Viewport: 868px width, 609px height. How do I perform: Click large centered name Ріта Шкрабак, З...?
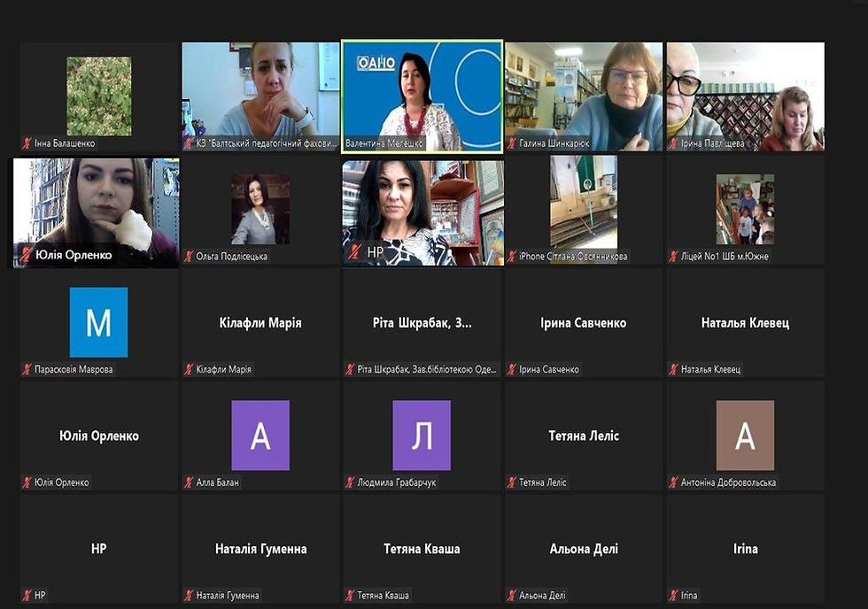[x=422, y=323]
